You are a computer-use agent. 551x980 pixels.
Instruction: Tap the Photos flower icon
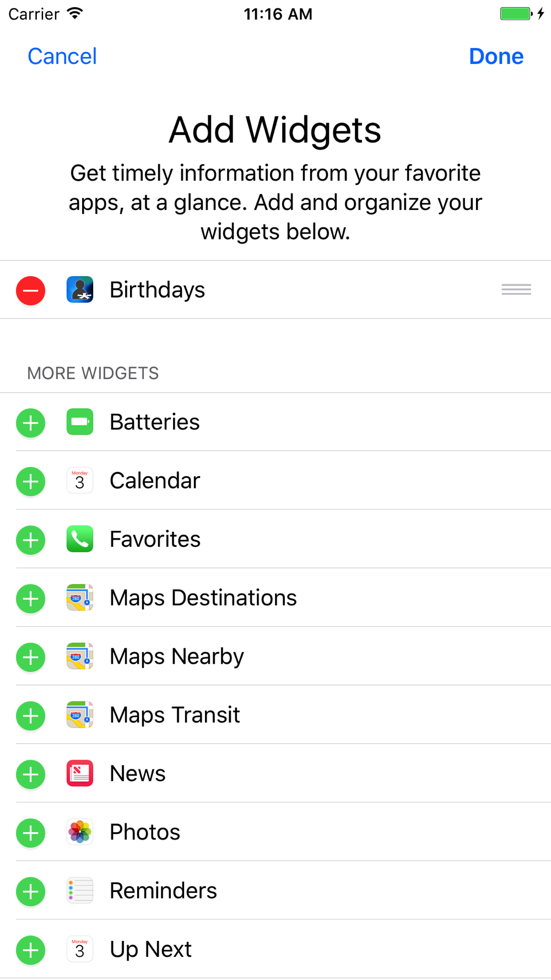(80, 832)
